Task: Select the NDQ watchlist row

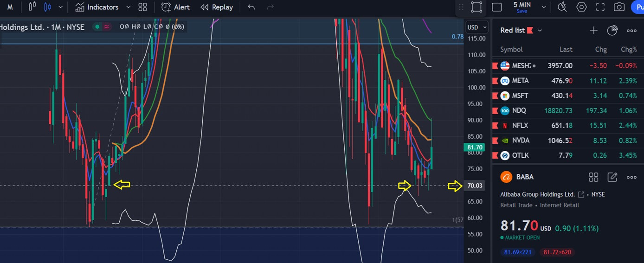Action: tap(568, 110)
